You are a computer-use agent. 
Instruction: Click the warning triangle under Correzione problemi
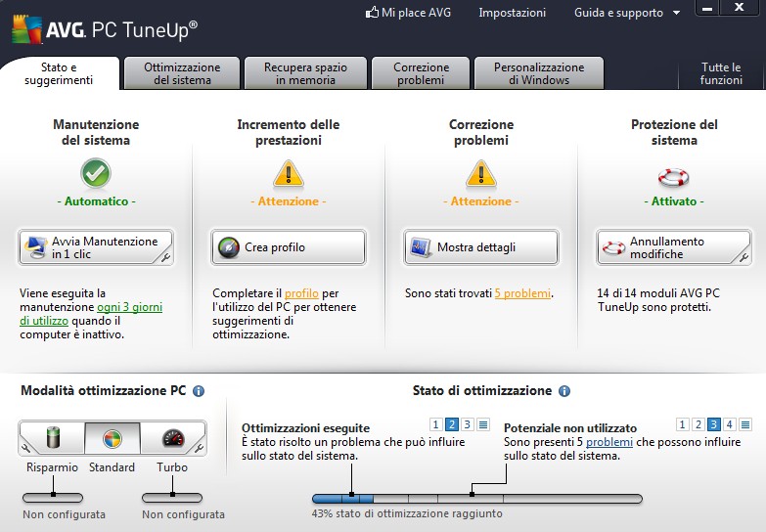481,174
